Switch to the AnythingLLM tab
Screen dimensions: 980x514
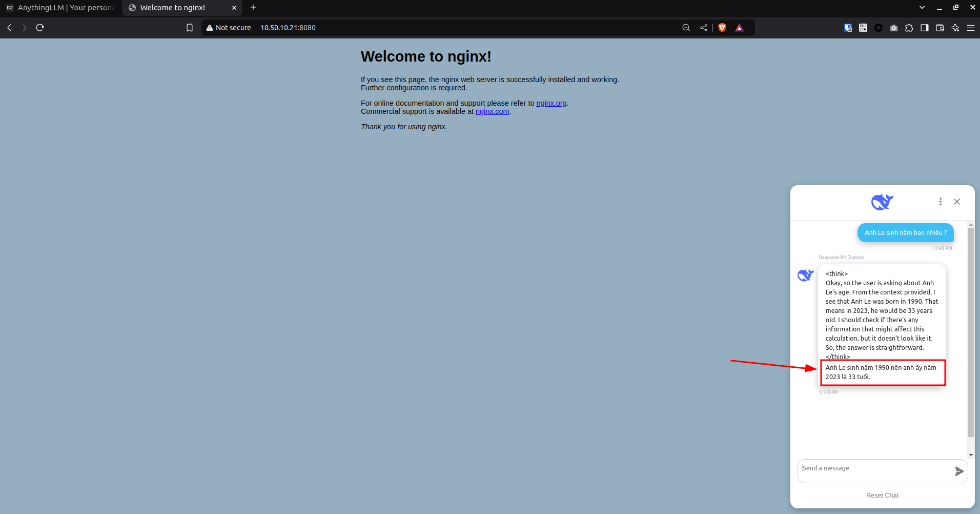60,8
